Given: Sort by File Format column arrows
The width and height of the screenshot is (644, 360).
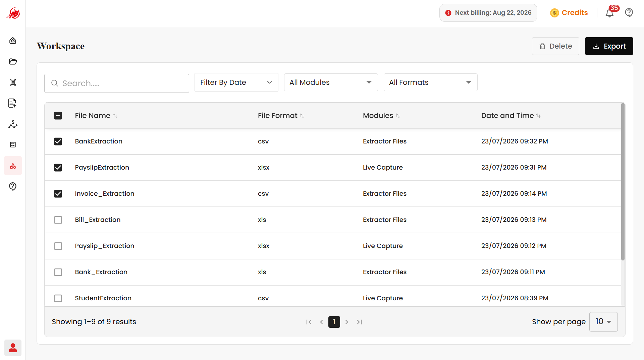Looking at the screenshot, I should point(302,116).
